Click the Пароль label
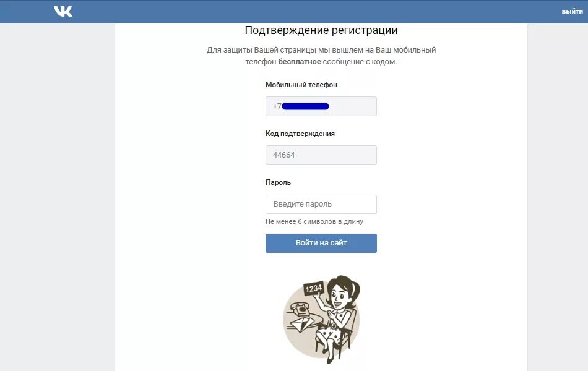Viewport: 588px width, 371px height. coord(279,182)
